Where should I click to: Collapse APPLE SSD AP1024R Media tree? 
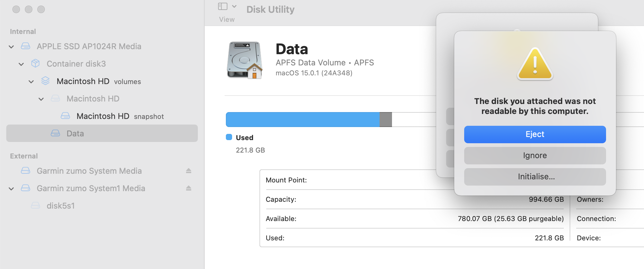click(x=11, y=47)
